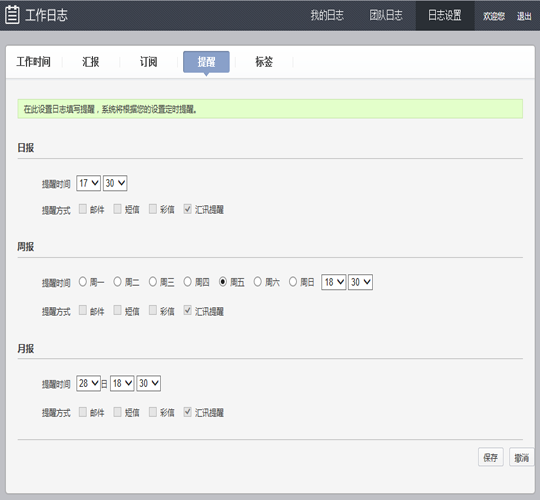Expand the 日报 reminder minute dropdown

click(115, 183)
